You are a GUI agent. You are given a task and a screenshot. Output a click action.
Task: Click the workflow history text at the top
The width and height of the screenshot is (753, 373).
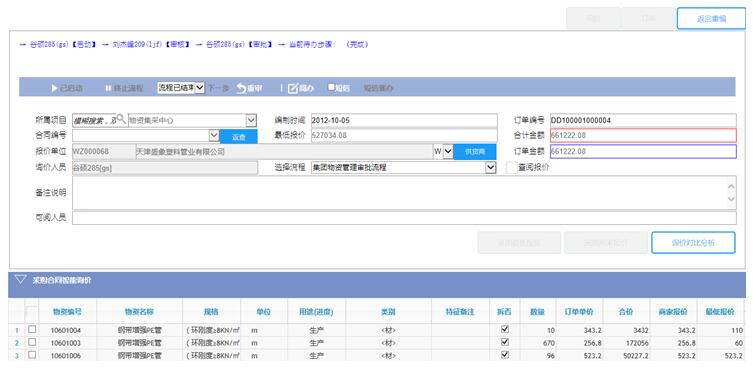tap(194, 45)
